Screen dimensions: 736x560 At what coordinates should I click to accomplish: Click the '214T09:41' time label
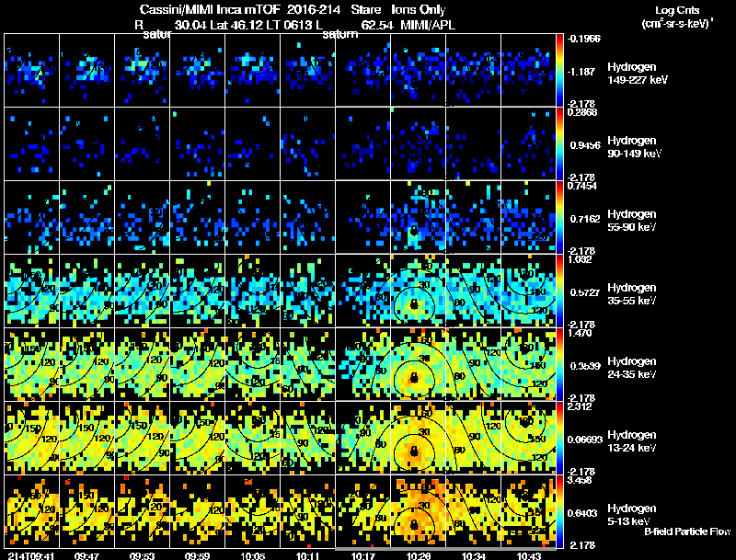[x=31, y=556]
